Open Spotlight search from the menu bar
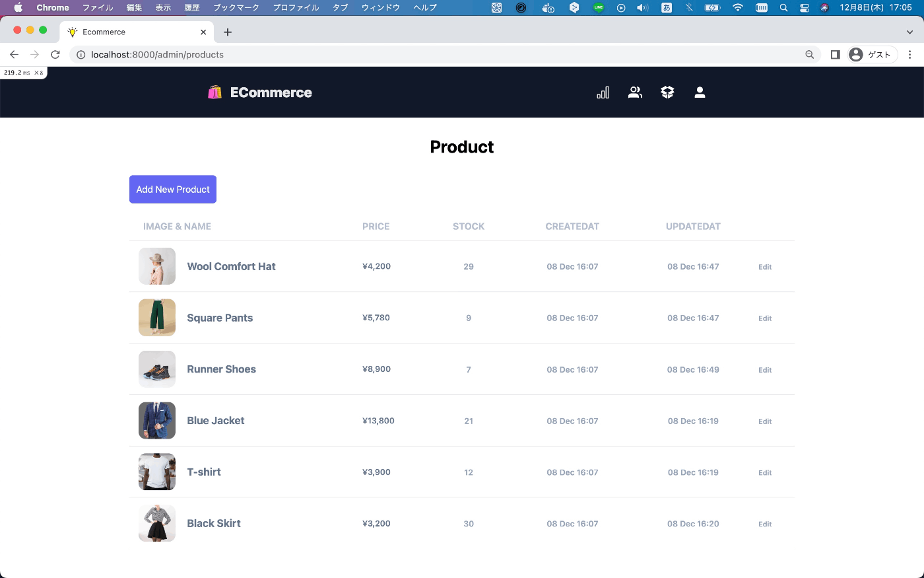The height and width of the screenshot is (578, 924). click(x=783, y=7)
